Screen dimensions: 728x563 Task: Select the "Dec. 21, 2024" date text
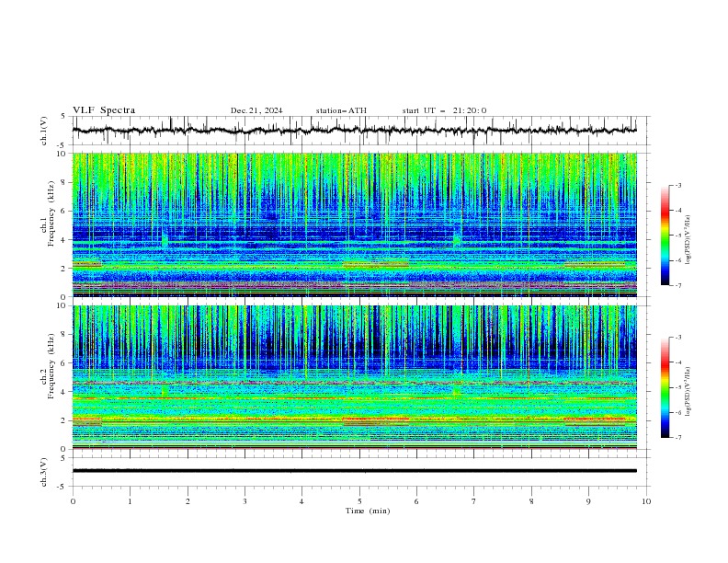(x=256, y=110)
